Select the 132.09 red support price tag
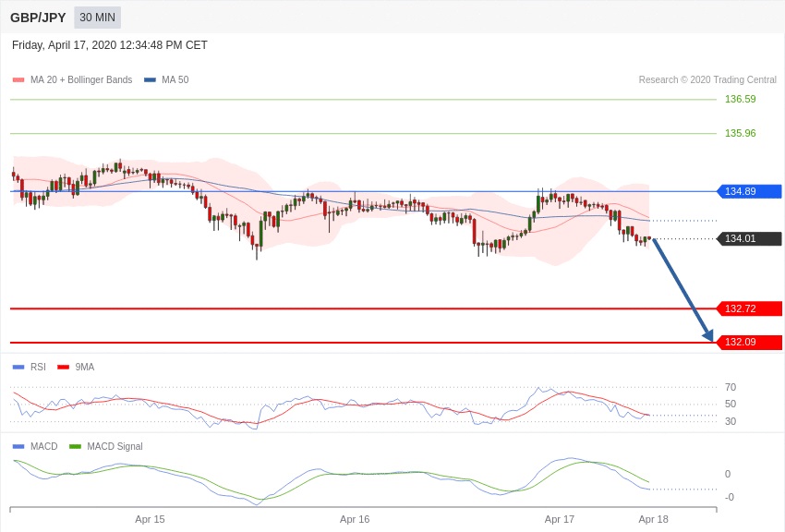 (x=750, y=343)
